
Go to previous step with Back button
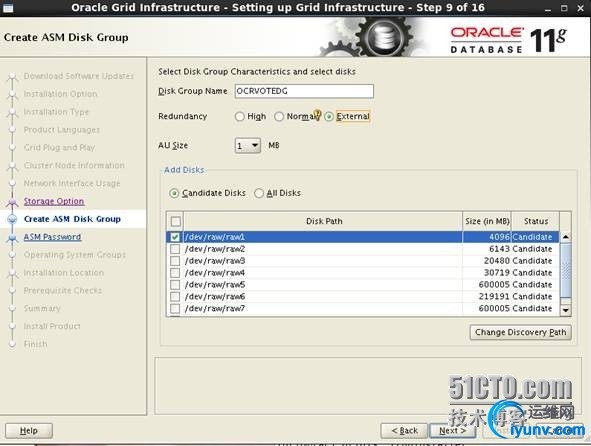404,431
